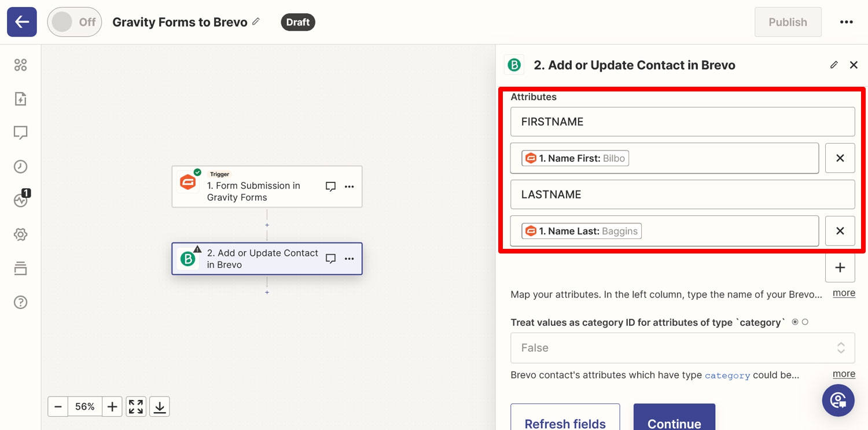The width and height of the screenshot is (868, 430).
Task: Click the Attributes label
Action: [x=534, y=97]
